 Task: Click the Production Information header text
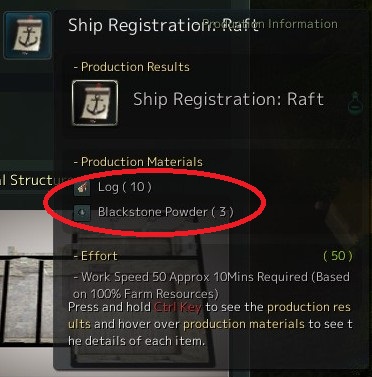tap(270, 24)
